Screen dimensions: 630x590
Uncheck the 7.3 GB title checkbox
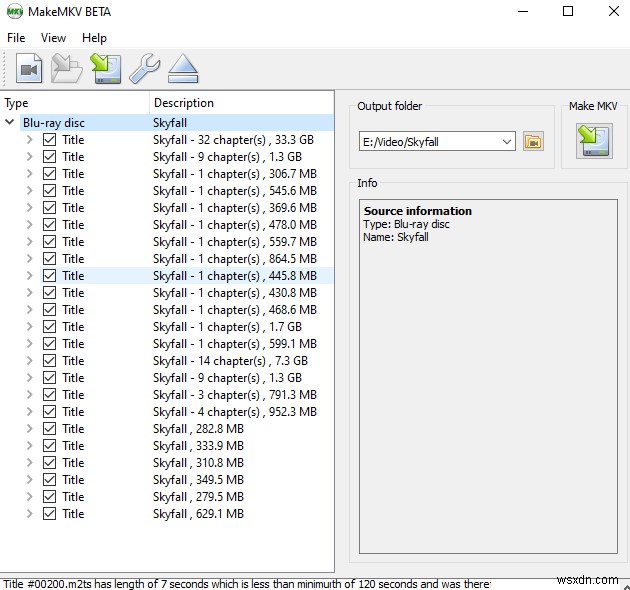[49, 361]
